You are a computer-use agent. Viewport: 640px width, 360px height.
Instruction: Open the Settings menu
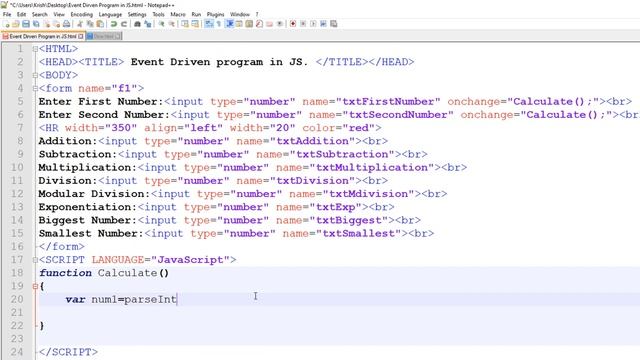click(137, 14)
